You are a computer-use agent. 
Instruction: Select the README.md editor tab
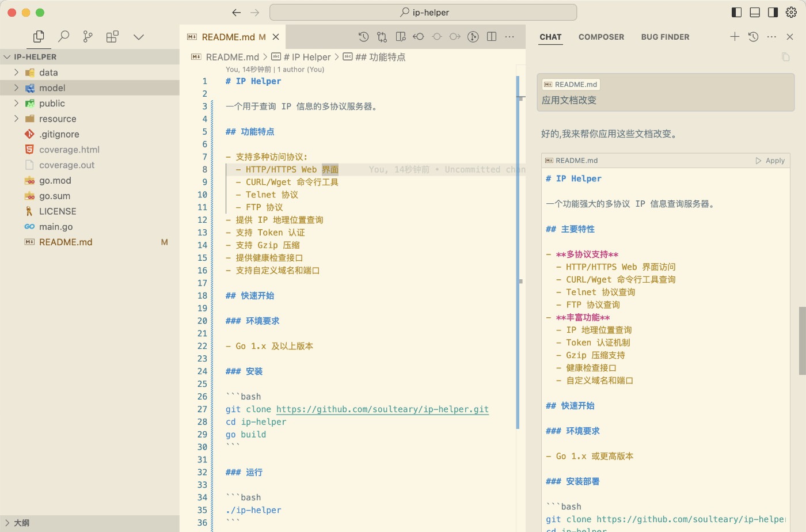[x=233, y=37]
